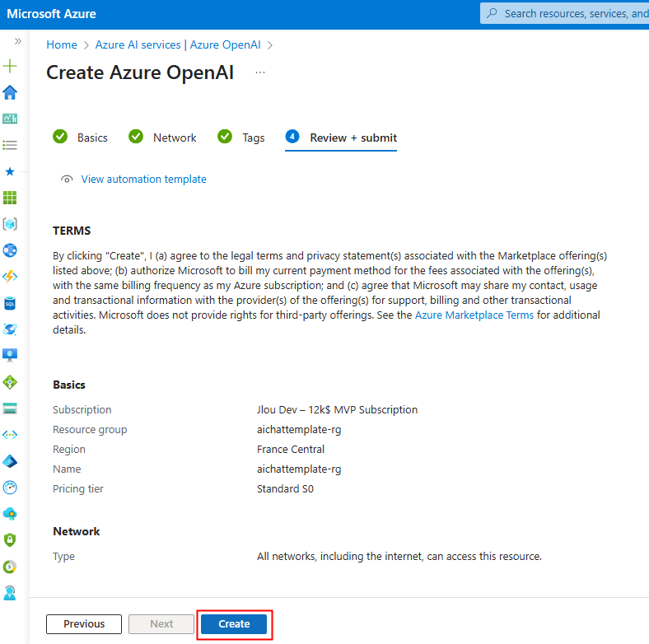
Task: Switch to the Network tab
Action: coord(162,138)
